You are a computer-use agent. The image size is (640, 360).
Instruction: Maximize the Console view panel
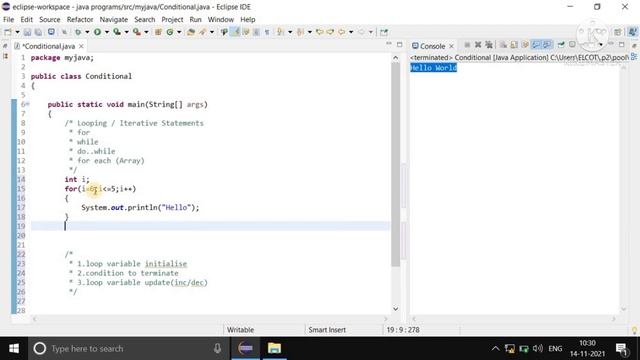pos(622,44)
